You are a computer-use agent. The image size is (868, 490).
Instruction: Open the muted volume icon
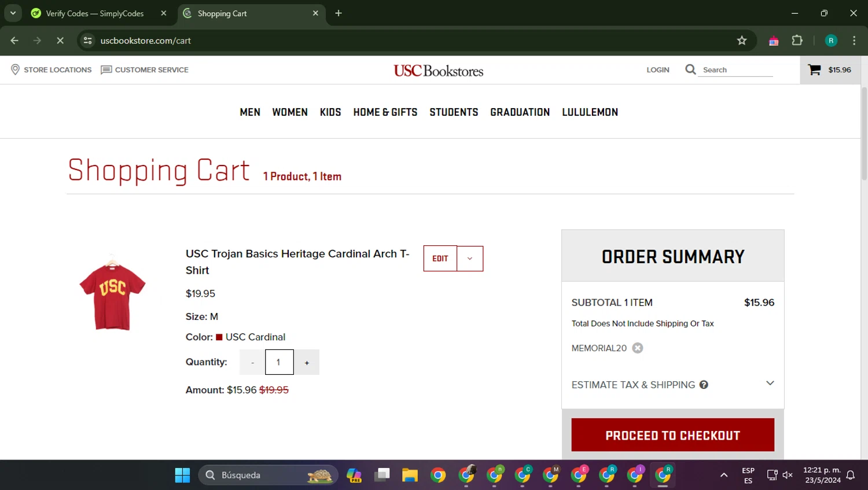788,475
